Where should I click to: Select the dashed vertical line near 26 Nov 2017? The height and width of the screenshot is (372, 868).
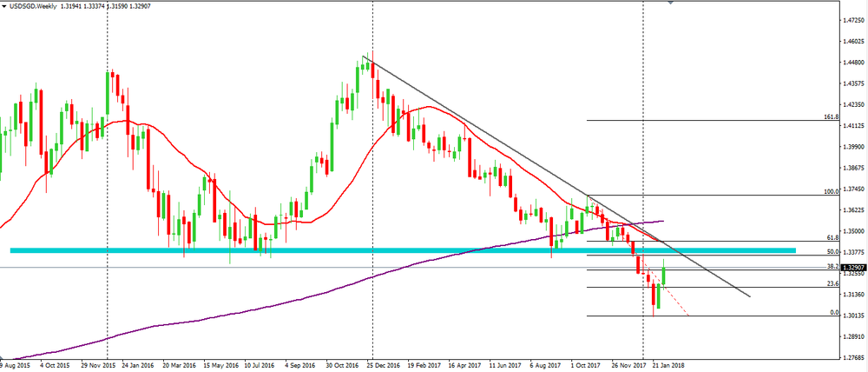pos(642,180)
